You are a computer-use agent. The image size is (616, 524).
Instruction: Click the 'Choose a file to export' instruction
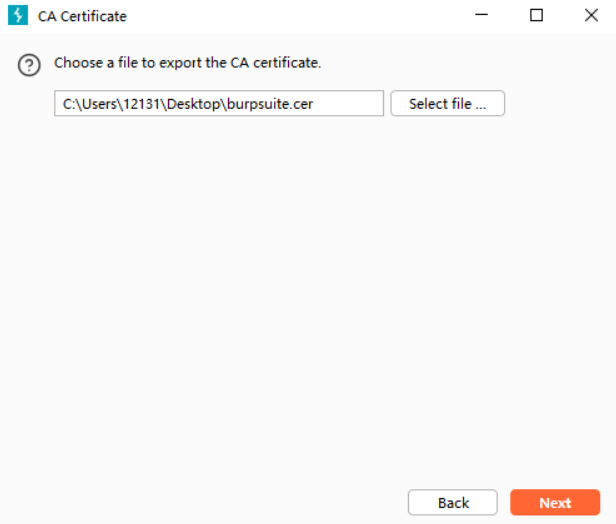tap(187, 63)
